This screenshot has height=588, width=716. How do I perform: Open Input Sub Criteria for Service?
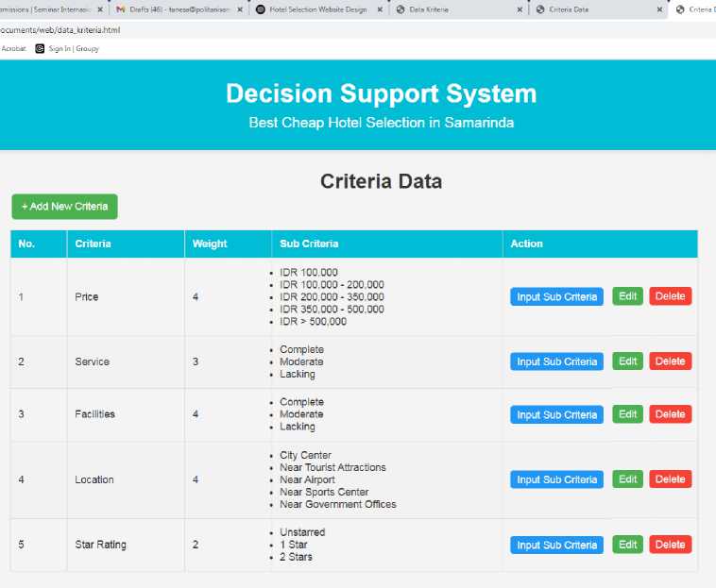point(556,361)
